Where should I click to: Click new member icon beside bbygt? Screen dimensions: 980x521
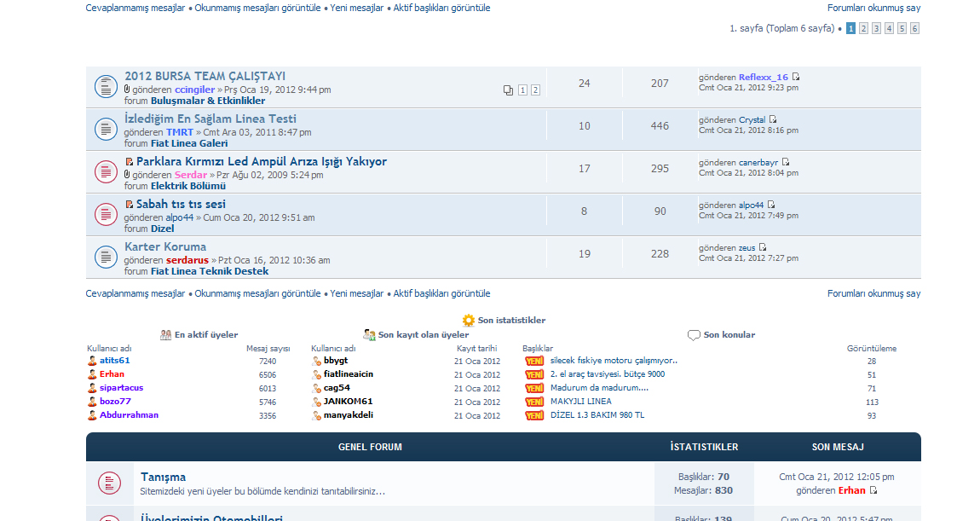click(317, 361)
